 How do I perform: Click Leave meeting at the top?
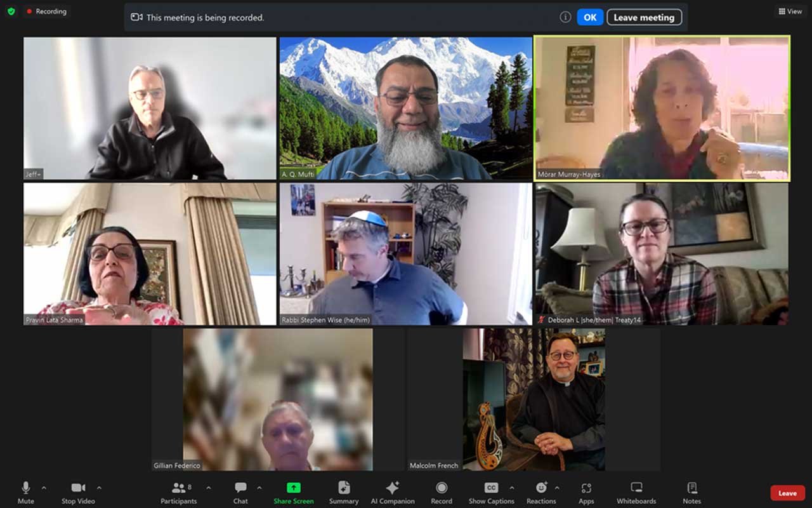pyautogui.click(x=645, y=17)
